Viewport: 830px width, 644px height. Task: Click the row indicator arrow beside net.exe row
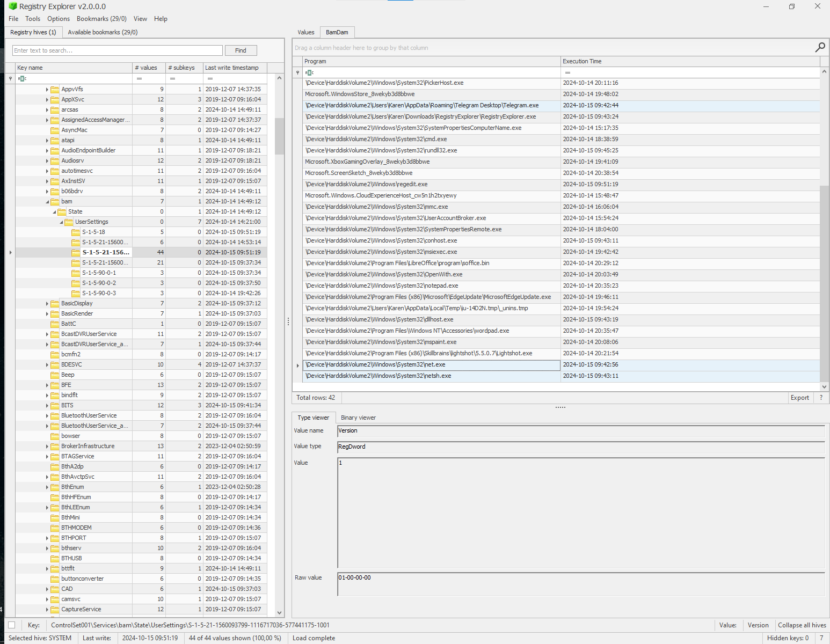(297, 365)
